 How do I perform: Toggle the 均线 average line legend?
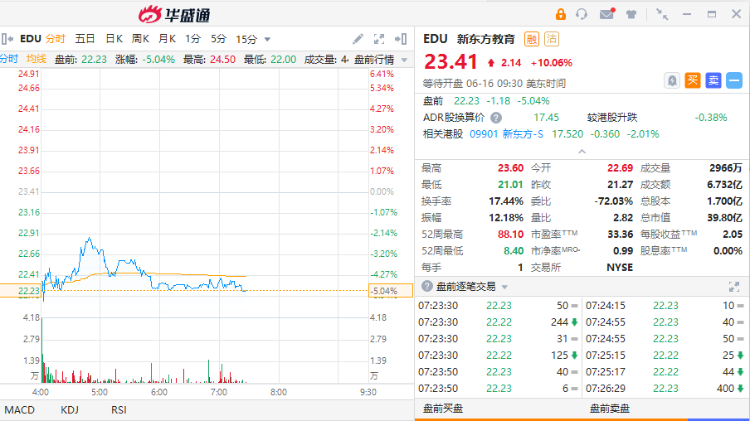[x=36, y=59]
